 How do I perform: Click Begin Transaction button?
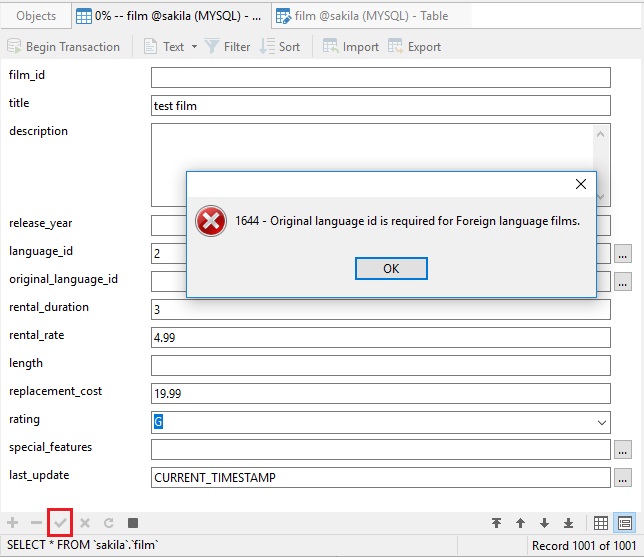64,47
